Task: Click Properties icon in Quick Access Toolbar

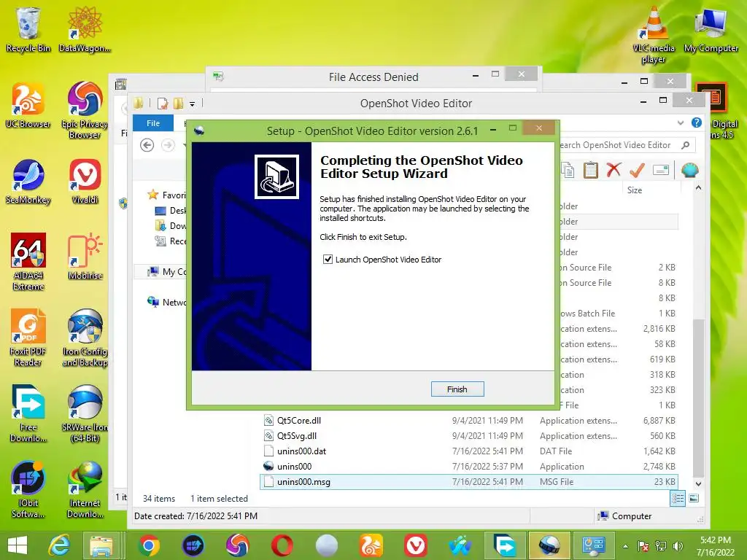Action: 163,104
